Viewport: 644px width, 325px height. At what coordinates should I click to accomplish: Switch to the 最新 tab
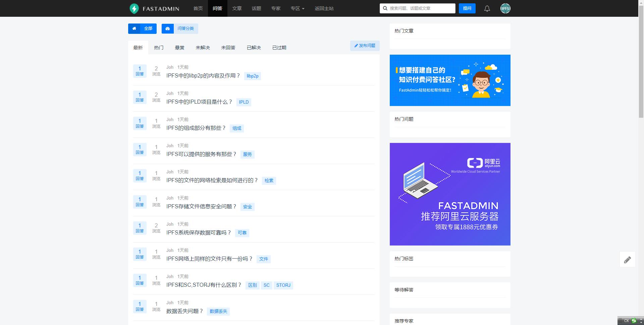[138, 48]
